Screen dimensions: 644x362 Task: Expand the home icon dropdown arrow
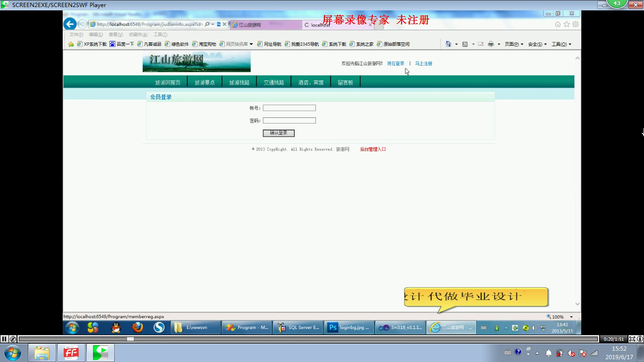click(x=456, y=44)
